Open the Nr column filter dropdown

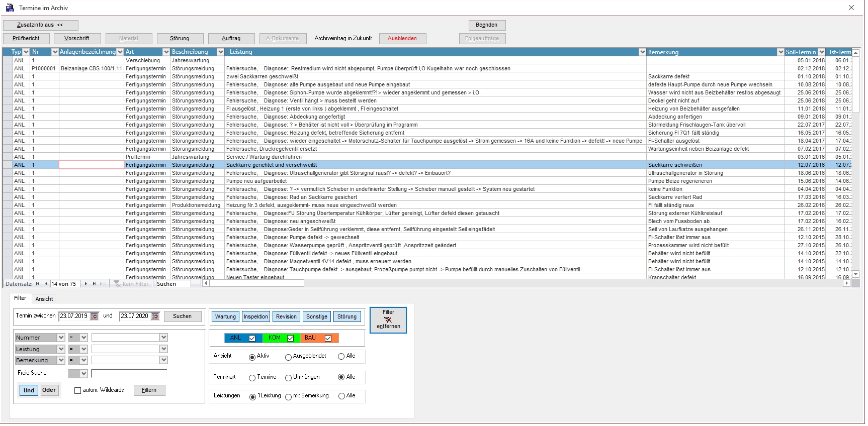pyautogui.click(x=55, y=52)
